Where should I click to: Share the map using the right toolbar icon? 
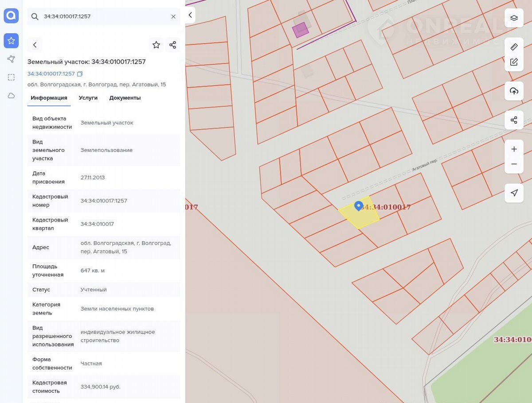click(514, 120)
